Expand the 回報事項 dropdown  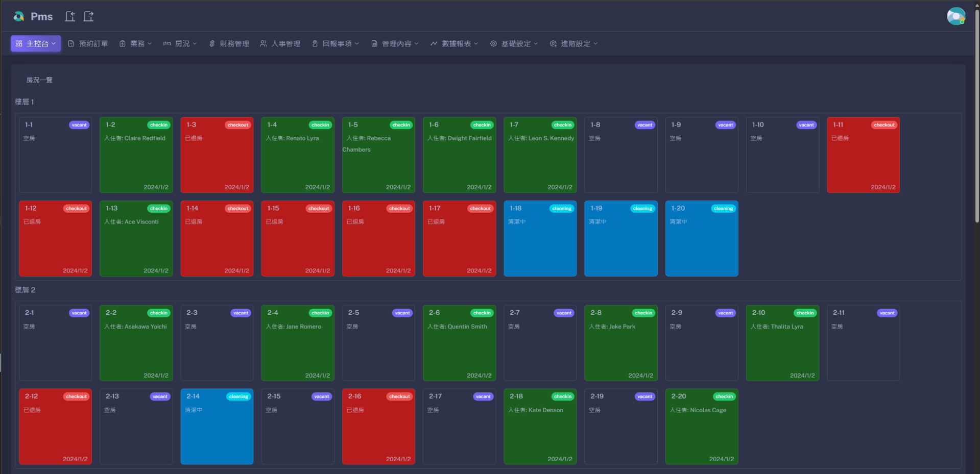(336, 44)
